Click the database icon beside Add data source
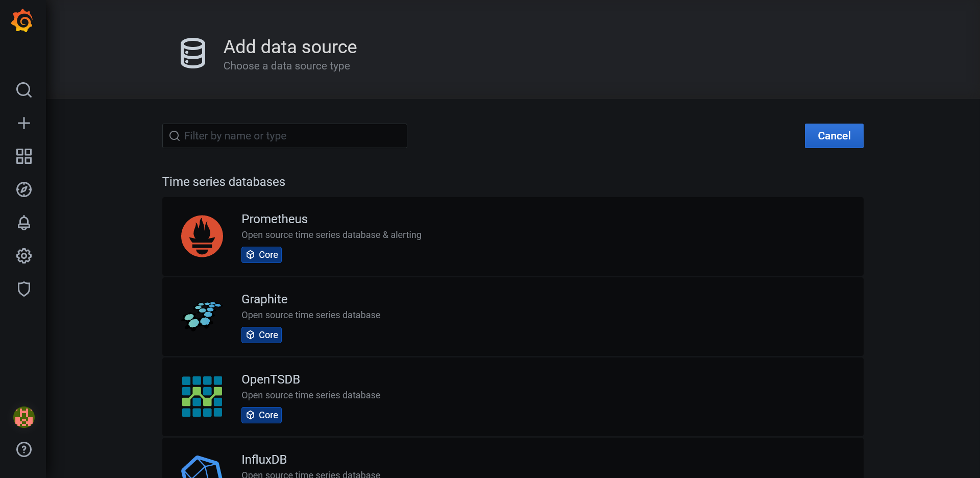This screenshot has width=980, height=478. click(x=193, y=53)
